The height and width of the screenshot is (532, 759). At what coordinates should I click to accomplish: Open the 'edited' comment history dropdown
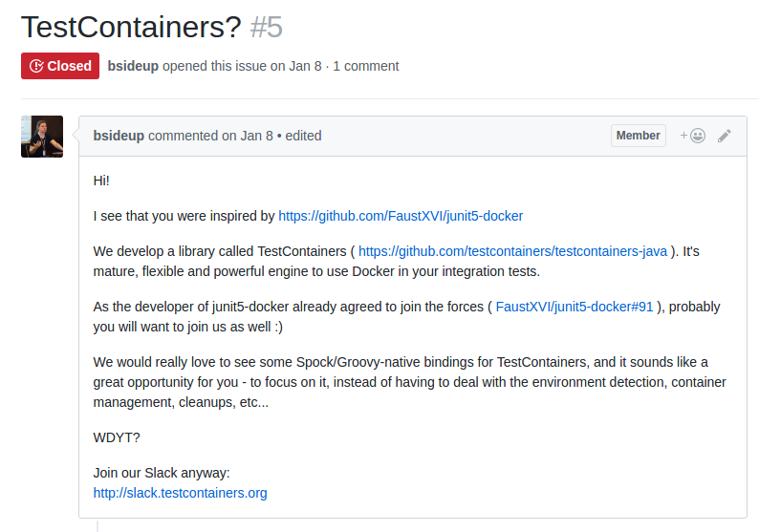303,136
